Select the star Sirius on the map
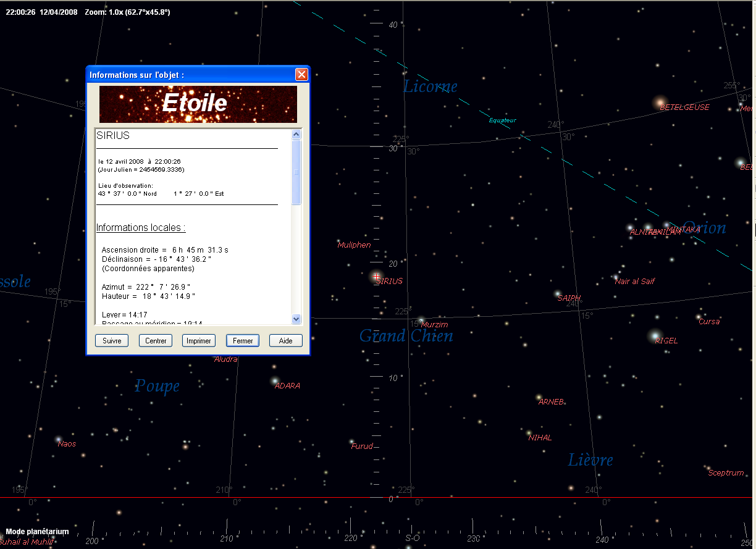The height and width of the screenshot is (549, 756). (376, 276)
